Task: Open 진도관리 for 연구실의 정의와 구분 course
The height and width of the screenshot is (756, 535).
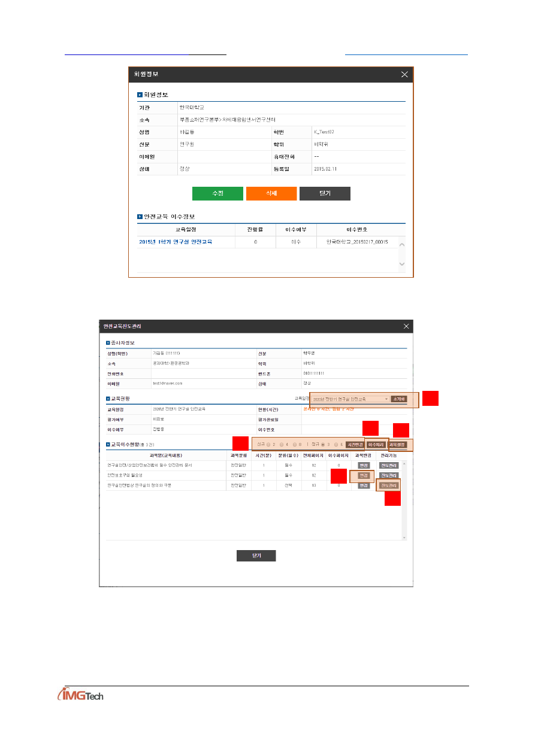Action: (388, 485)
